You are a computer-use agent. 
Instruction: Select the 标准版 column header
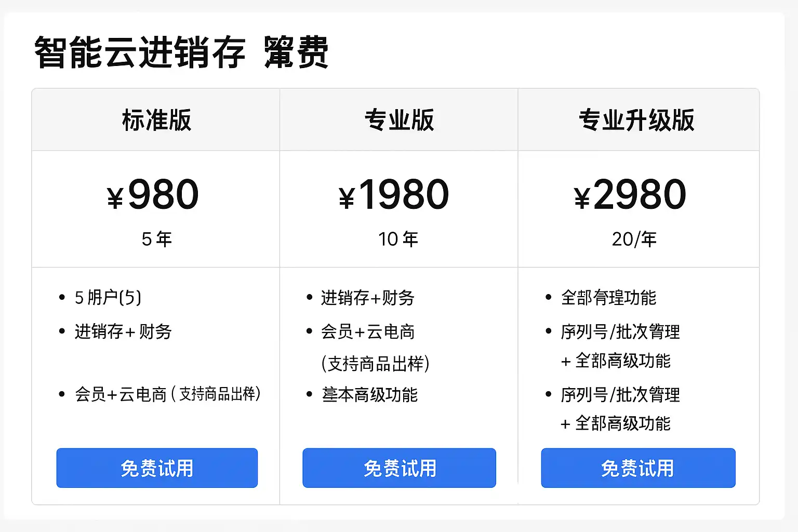[156, 120]
